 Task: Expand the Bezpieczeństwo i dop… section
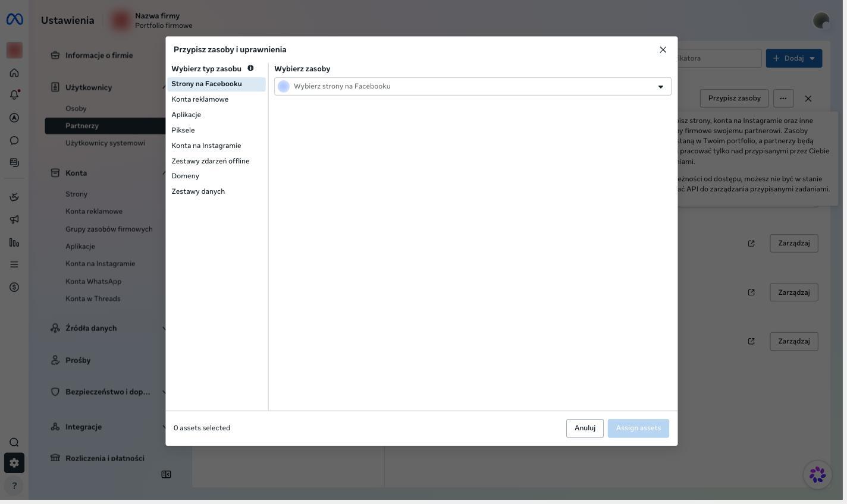[107, 392]
